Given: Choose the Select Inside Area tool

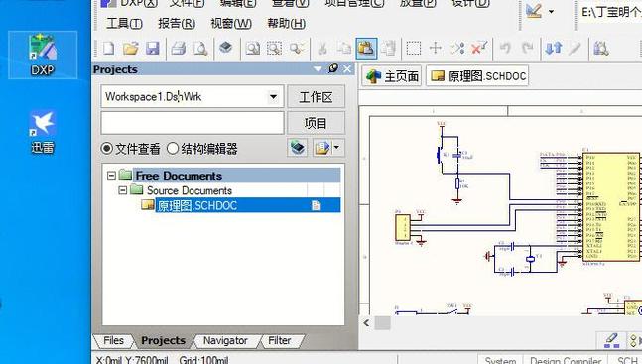Looking at the screenshot, I should click(x=414, y=49).
